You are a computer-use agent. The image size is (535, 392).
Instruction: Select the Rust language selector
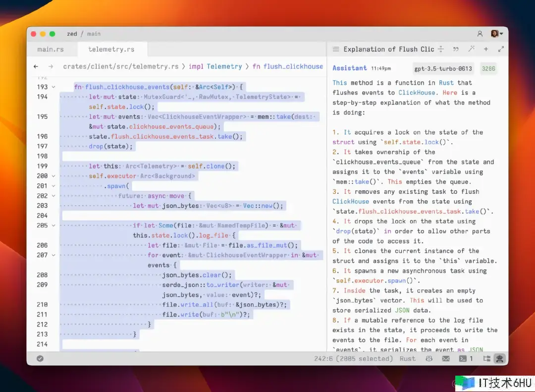click(408, 358)
